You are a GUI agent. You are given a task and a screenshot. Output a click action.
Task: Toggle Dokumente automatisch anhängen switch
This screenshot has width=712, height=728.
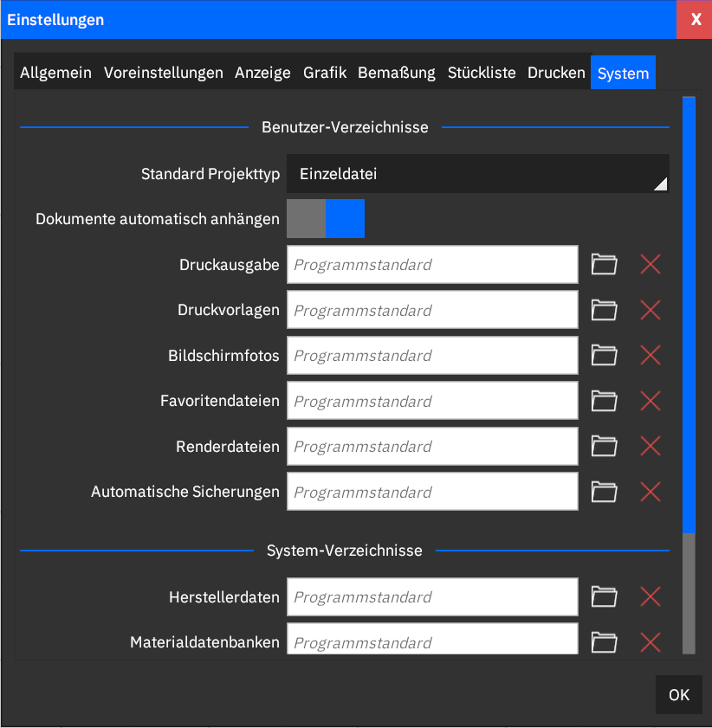point(326,219)
